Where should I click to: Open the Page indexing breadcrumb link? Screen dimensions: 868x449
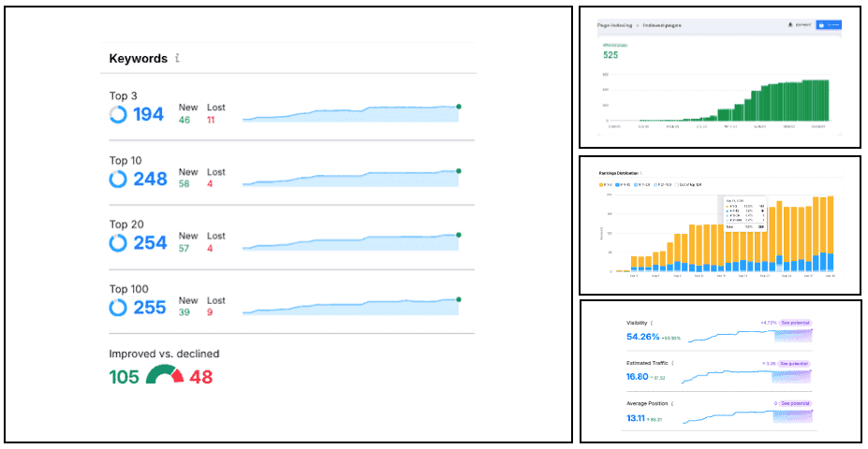tap(614, 25)
